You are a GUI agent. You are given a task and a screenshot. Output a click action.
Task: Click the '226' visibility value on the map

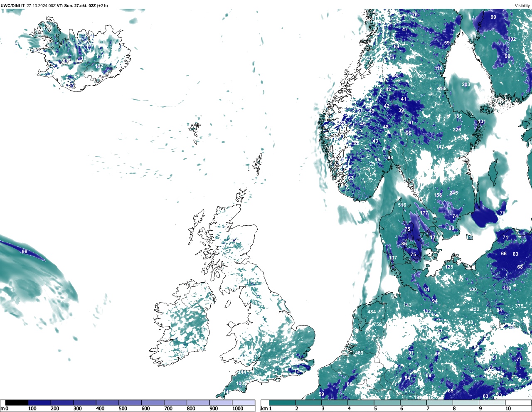457,130
